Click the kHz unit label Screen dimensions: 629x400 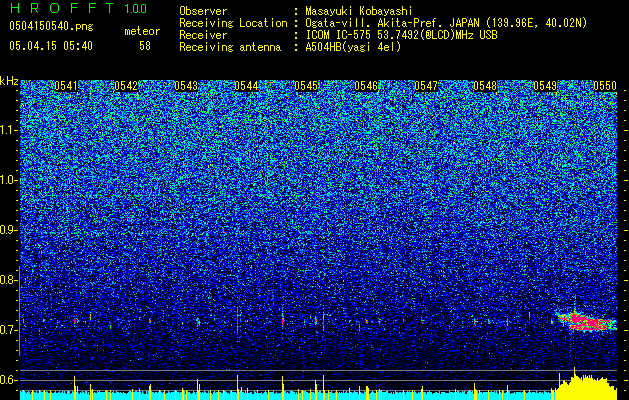[9, 81]
